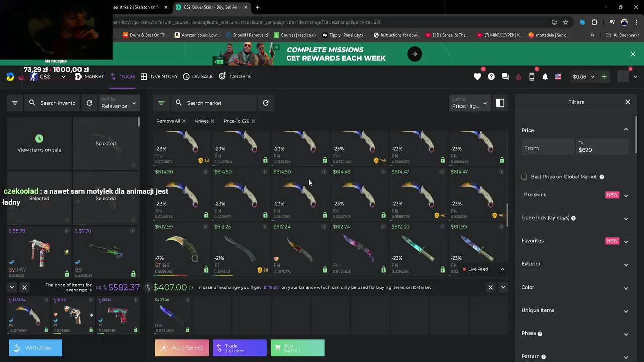Click the US flag language icon
The height and width of the screenshot is (362, 644).
558,76
